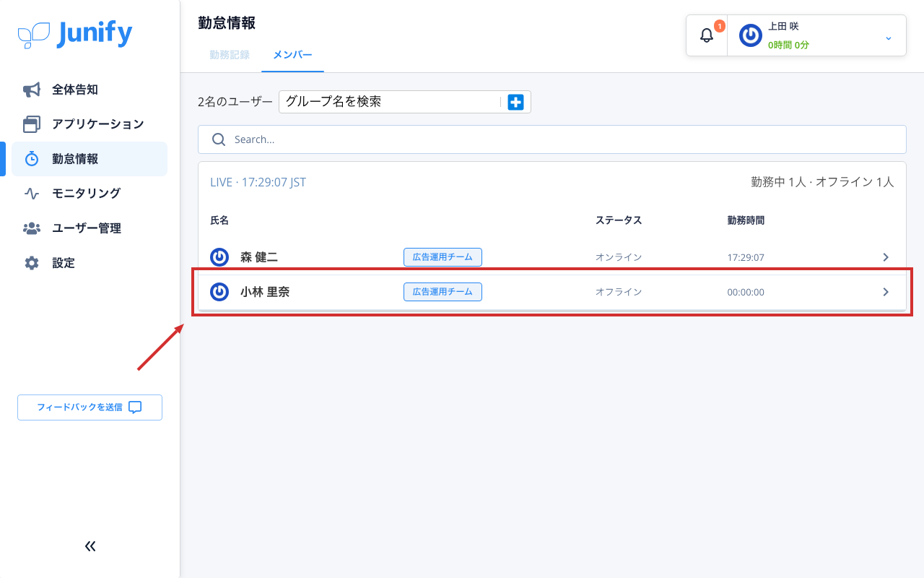The width and height of the screenshot is (924, 578).
Task: Click the search magnifier icon
Action: pos(219,139)
